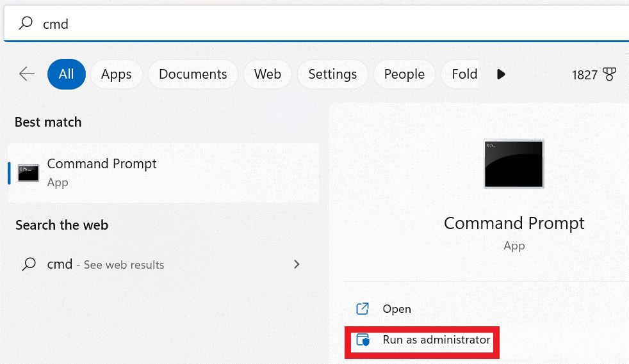This screenshot has height=364, width=629.
Task: Click the 1827 rewards points count
Action: point(584,75)
